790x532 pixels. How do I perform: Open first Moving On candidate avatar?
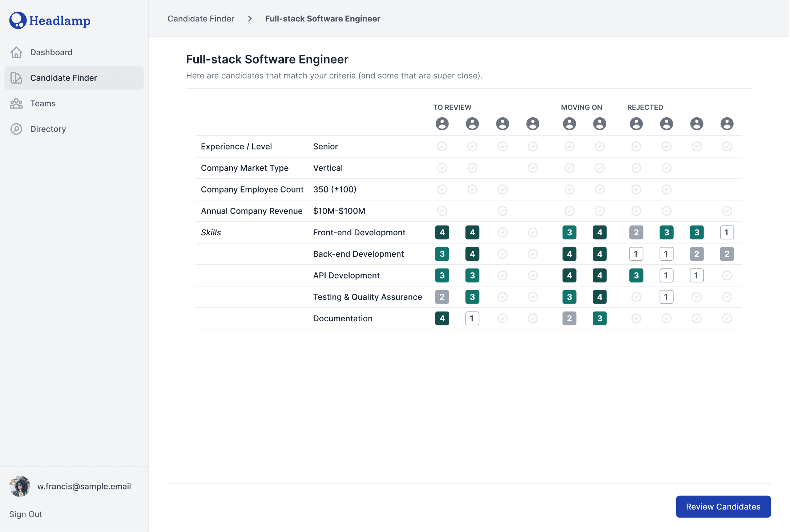pyautogui.click(x=569, y=124)
